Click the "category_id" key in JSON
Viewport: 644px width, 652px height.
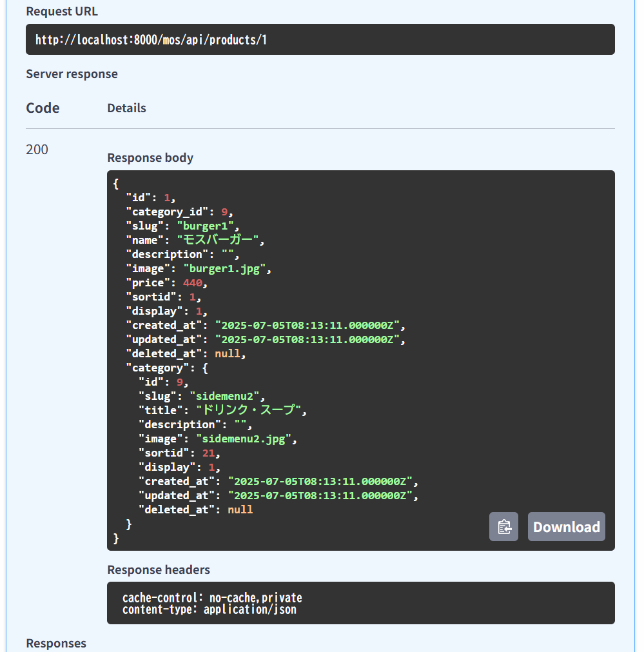pyautogui.click(x=170, y=212)
